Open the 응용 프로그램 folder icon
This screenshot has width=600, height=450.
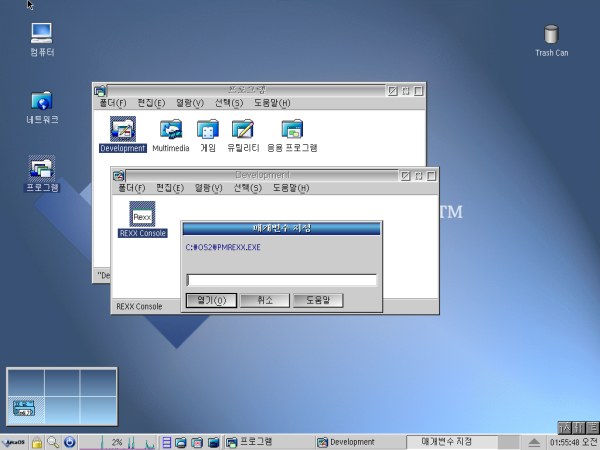coord(292,129)
